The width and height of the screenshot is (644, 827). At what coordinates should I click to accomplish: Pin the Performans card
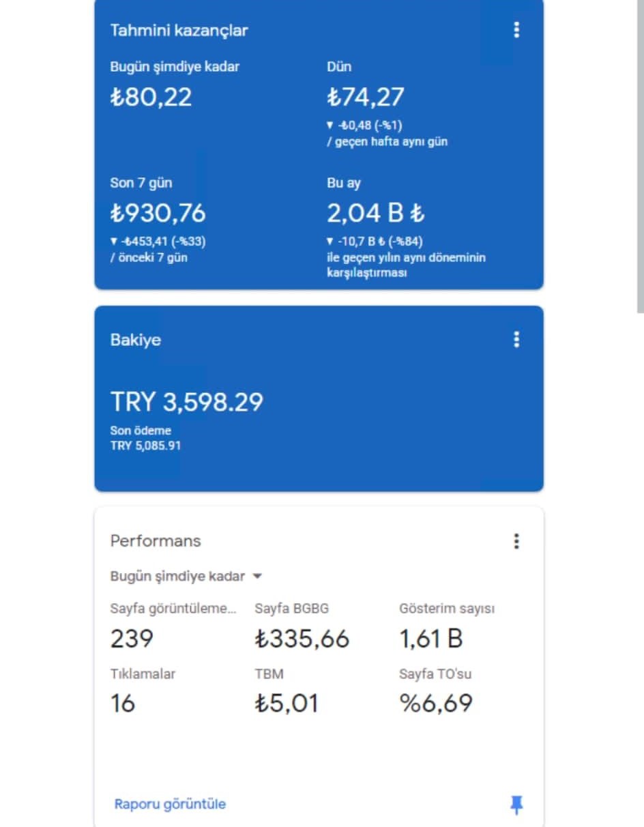pyautogui.click(x=516, y=805)
